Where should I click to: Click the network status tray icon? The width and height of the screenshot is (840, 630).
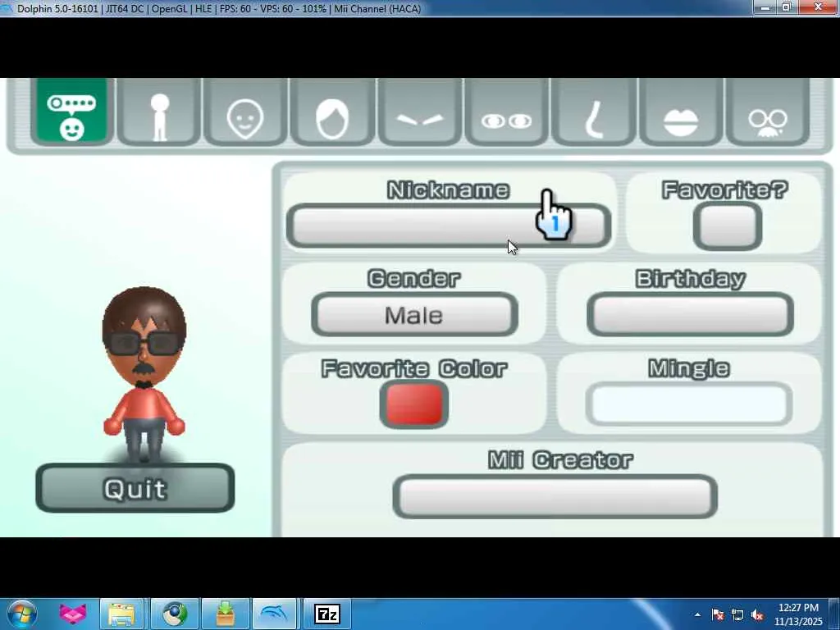(x=737, y=614)
